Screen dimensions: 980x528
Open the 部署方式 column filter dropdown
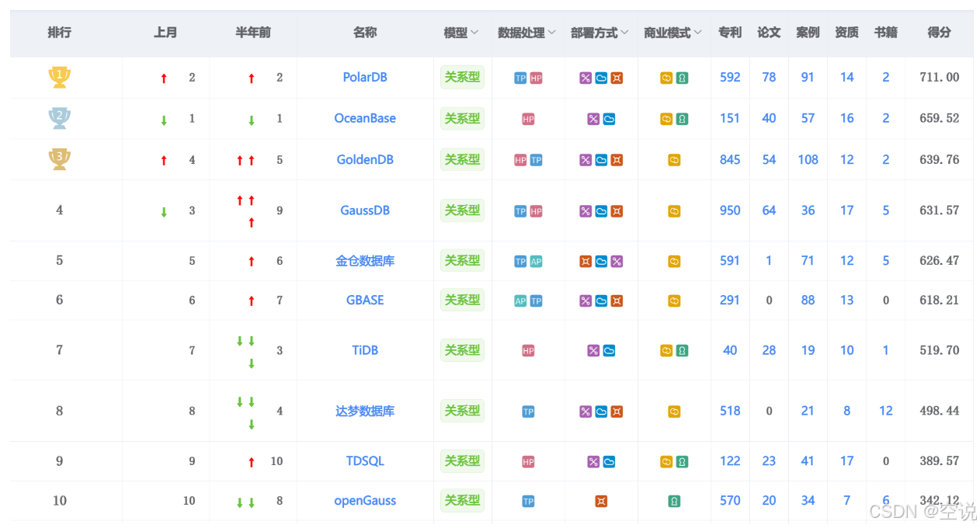[624, 33]
